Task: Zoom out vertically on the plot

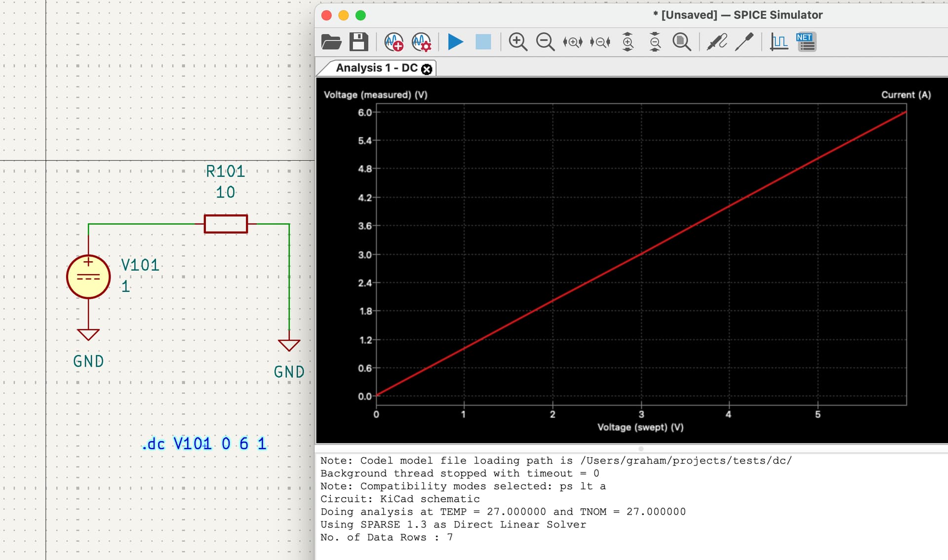Action: tap(655, 42)
